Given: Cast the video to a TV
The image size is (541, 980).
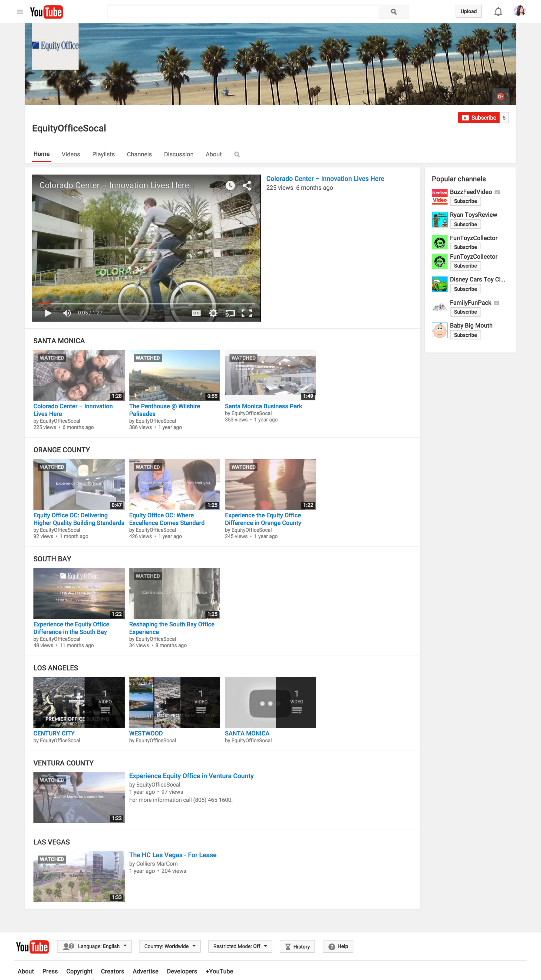Looking at the screenshot, I should coord(230,313).
